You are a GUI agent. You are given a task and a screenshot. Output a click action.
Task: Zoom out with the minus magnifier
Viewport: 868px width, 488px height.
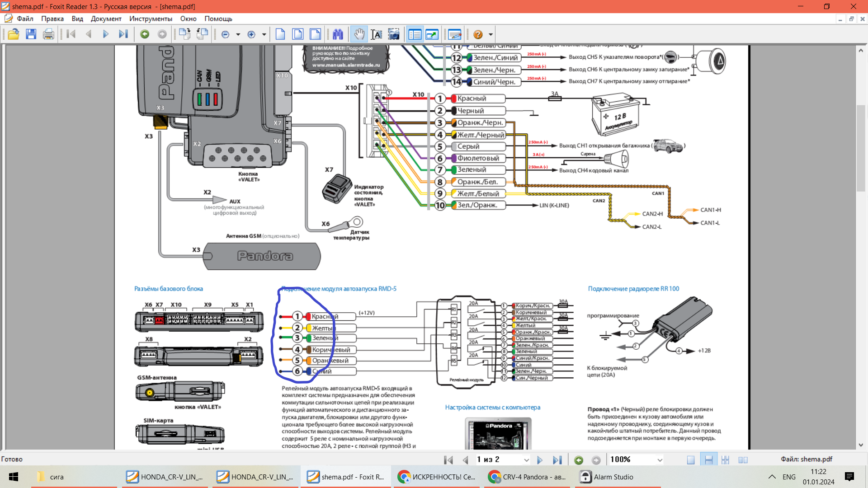[226, 34]
